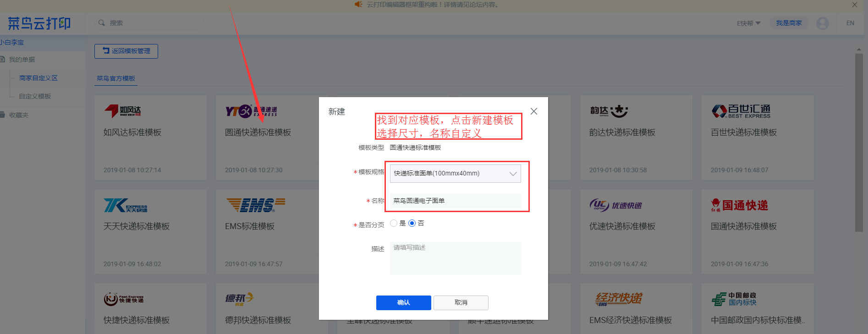Click the 韵达 logo
Viewport: 868px width, 334px height.
[609, 111]
